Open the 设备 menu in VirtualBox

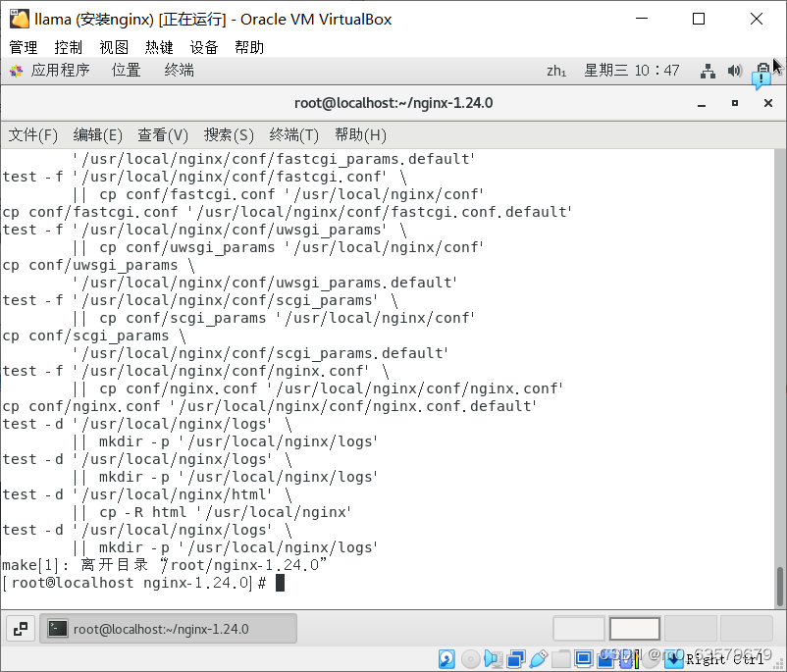click(203, 46)
